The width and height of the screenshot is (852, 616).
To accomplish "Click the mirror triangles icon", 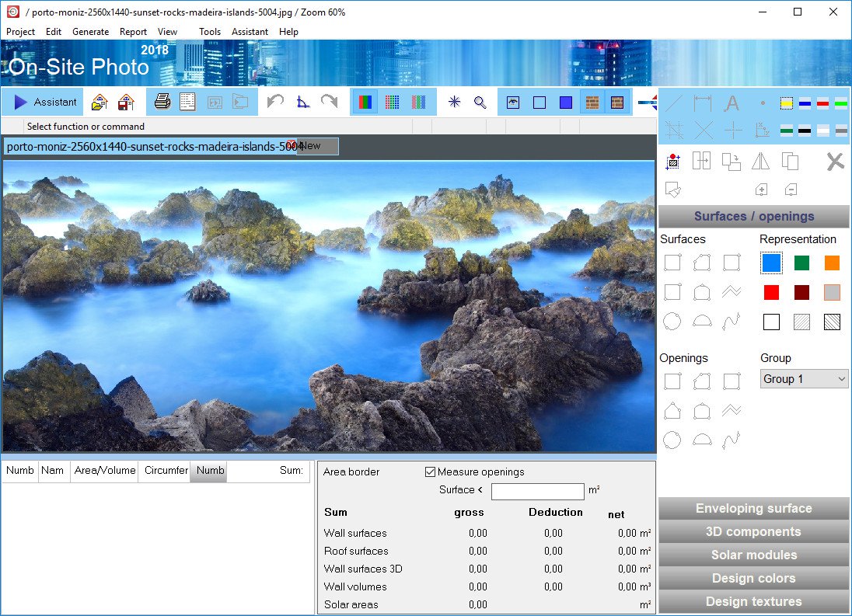I will point(760,161).
